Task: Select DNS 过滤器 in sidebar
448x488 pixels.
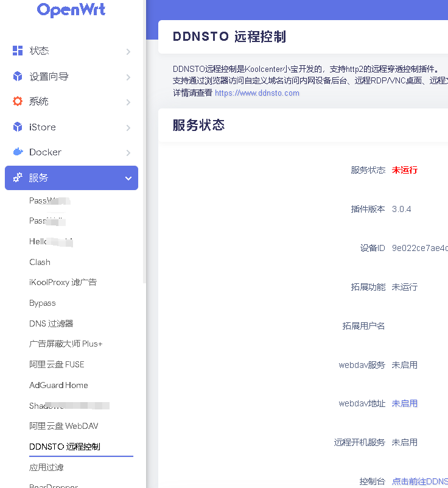Action: click(51, 324)
